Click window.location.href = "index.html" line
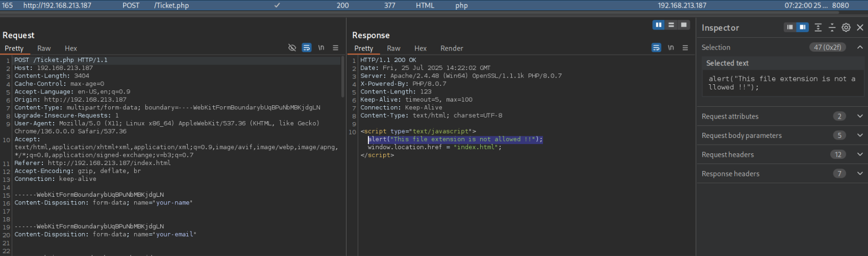 pos(434,147)
